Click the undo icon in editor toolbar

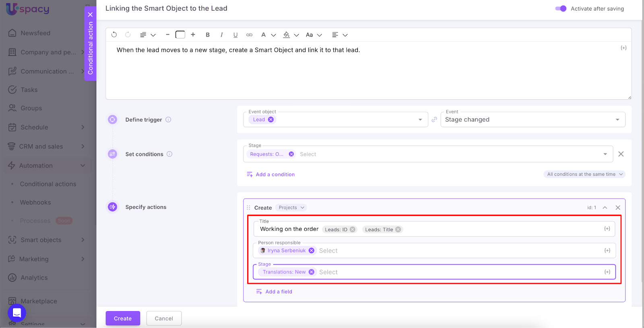(x=114, y=35)
